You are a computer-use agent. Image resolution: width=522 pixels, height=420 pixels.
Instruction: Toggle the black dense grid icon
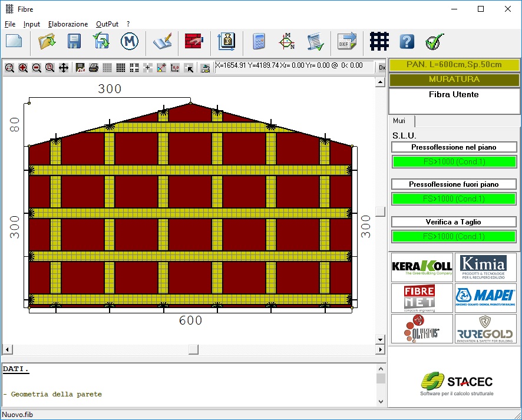(121, 68)
